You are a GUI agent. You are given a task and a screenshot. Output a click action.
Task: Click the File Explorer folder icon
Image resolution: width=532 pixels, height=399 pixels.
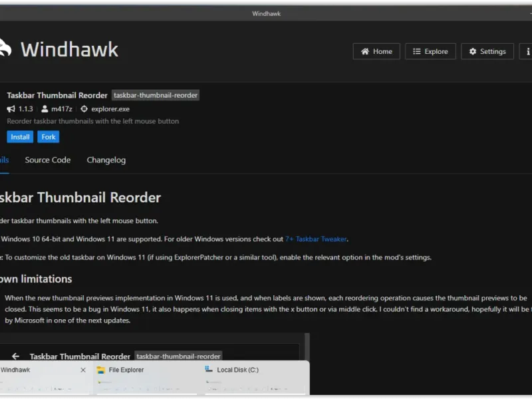coord(101,370)
